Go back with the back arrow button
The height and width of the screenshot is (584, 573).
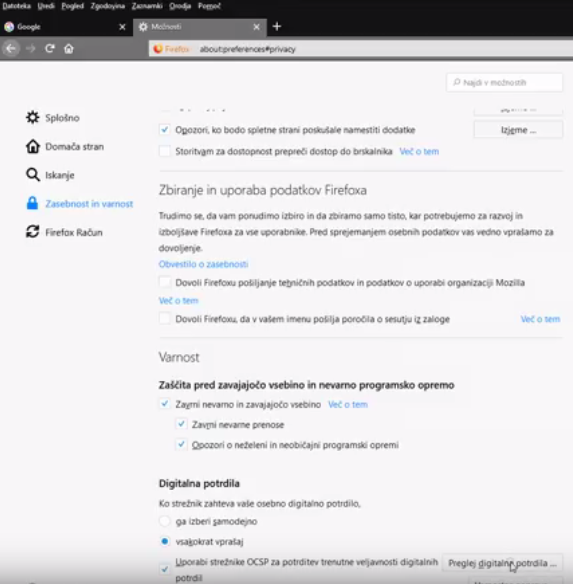(x=11, y=48)
